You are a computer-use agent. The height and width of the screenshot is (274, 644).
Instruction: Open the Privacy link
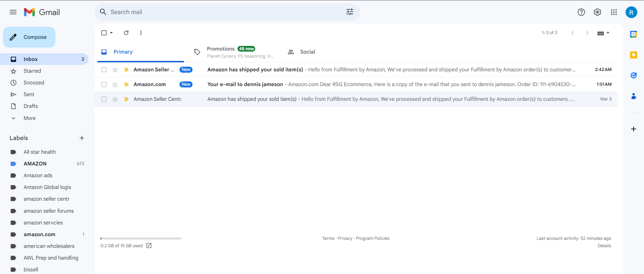pos(345,238)
